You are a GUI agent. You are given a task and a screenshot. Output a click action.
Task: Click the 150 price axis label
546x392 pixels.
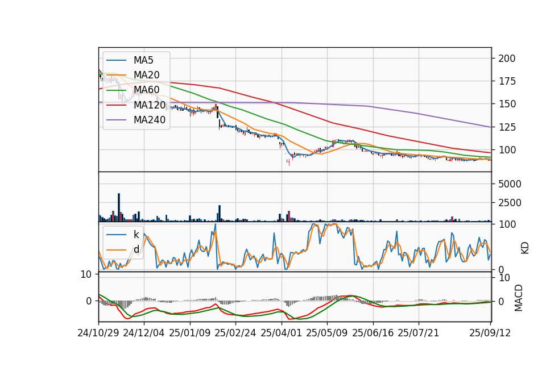tap(507, 104)
